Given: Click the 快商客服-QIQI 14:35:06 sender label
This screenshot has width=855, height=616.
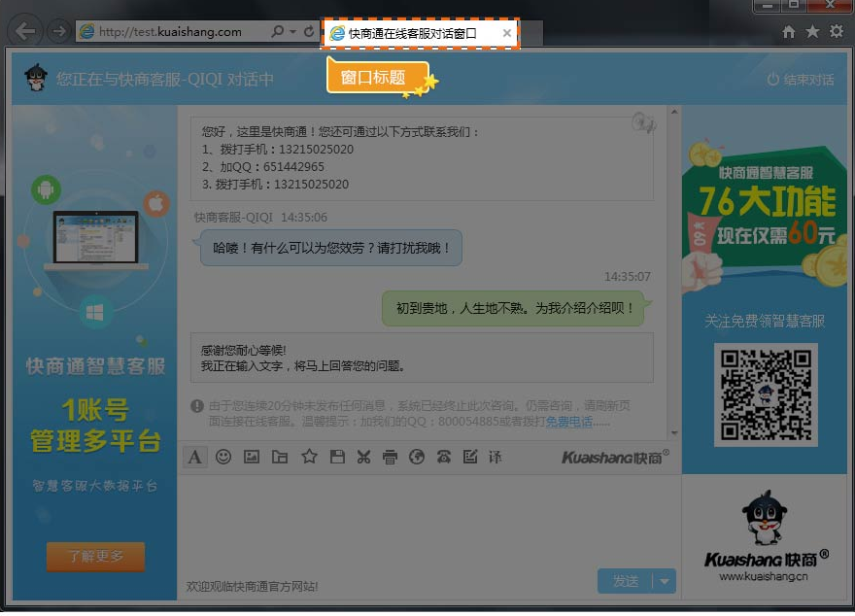Looking at the screenshot, I should pyautogui.click(x=260, y=218).
